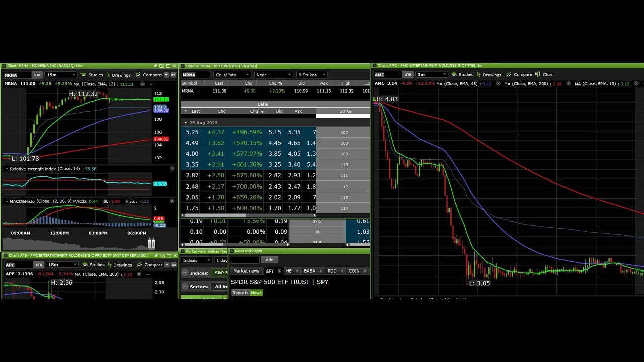Close the BABA news tab

coord(320,271)
